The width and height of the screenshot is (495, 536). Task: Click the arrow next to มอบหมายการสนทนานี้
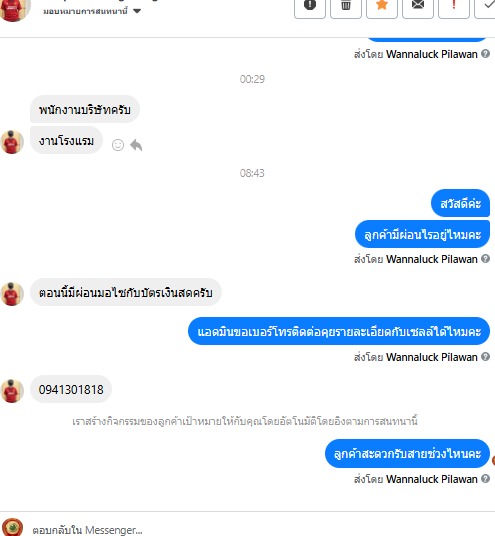137,11
